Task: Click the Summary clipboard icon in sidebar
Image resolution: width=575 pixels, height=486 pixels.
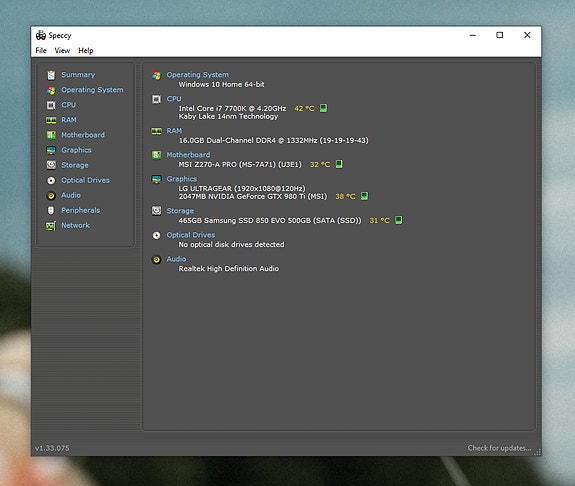Action: (51, 75)
